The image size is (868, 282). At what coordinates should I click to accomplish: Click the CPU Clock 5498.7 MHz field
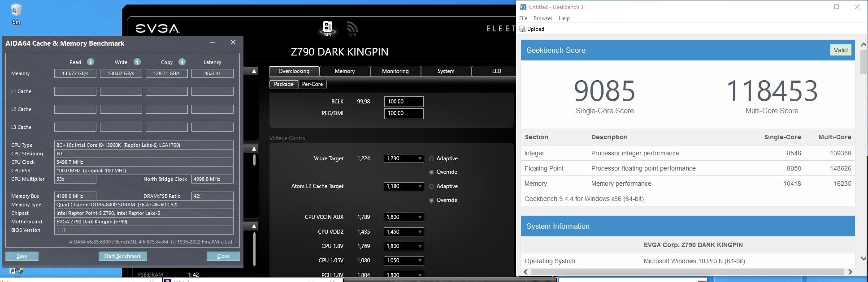[144, 162]
